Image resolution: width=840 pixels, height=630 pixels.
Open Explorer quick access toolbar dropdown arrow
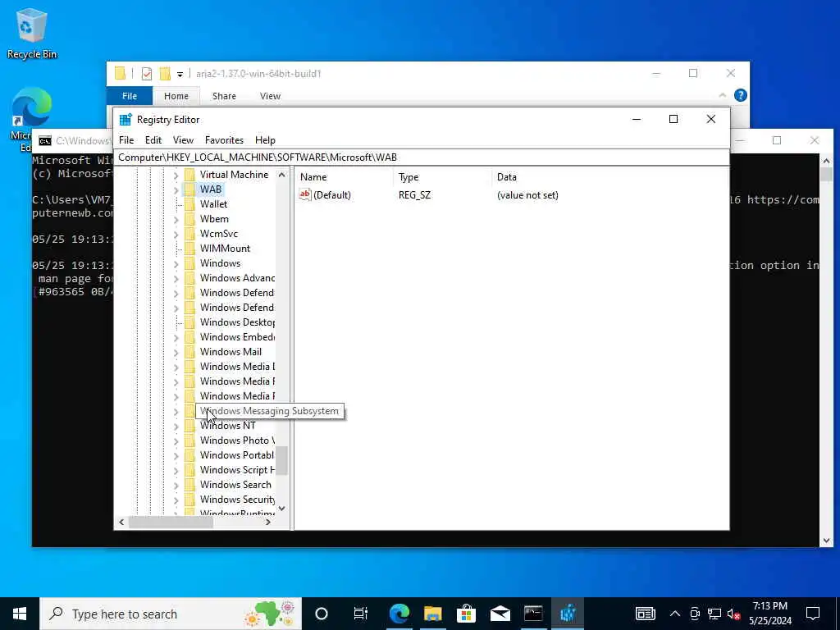pyautogui.click(x=180, y=74)
